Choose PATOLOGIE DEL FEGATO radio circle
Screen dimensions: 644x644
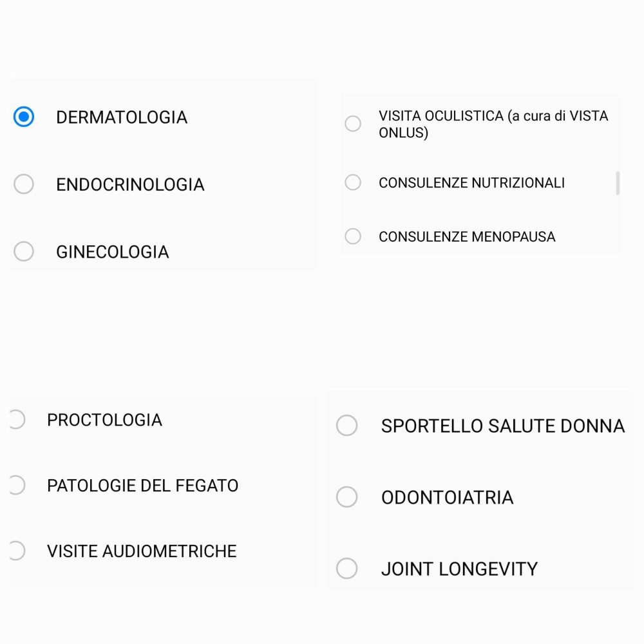[17, 485]
